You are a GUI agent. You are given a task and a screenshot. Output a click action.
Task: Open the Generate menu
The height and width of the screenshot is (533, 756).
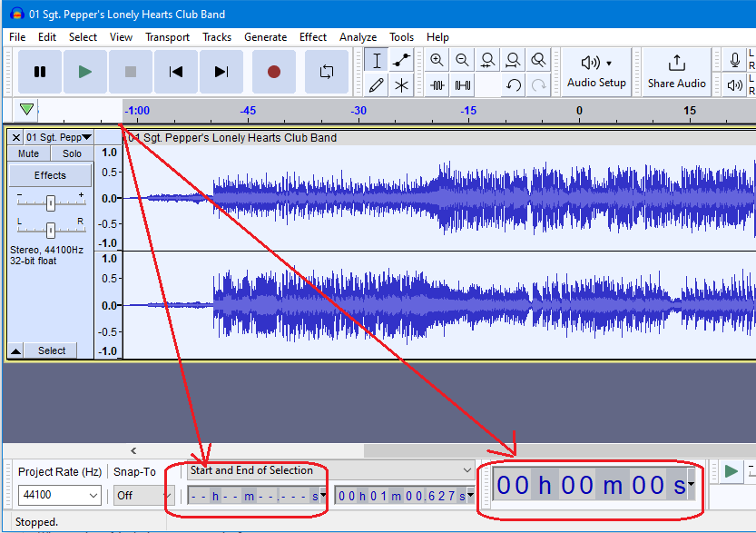point(266,37)
